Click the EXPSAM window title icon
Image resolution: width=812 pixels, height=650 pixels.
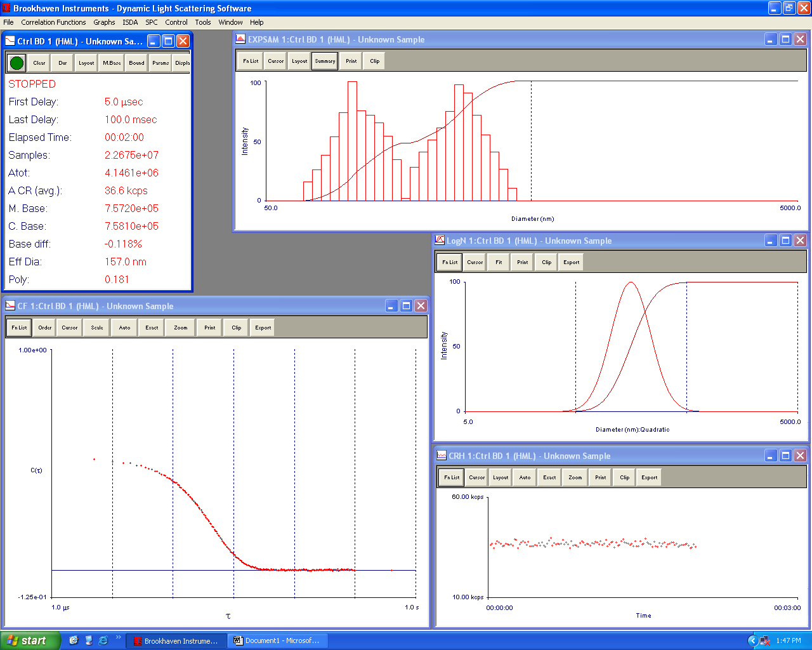pos(240,39)
